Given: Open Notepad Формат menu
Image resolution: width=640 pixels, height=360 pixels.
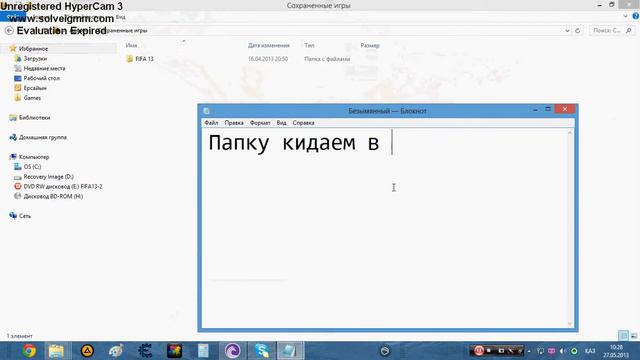Looking at the screenshot, I should pos(260,122).
